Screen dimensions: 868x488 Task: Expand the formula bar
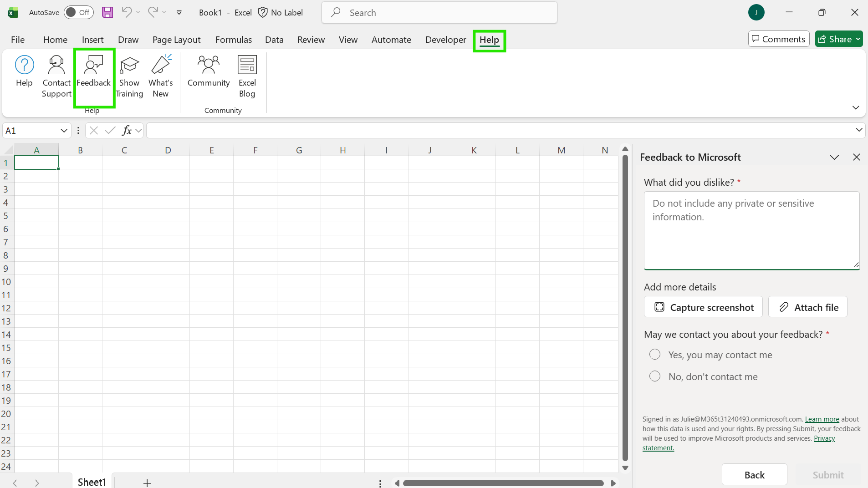click(x=859, y=130)
